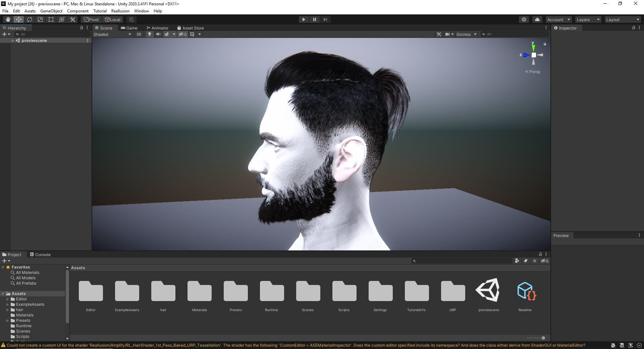The height and width of the screenshot is (349, 644).
Task: Click the Pause button
Action: 314,19
